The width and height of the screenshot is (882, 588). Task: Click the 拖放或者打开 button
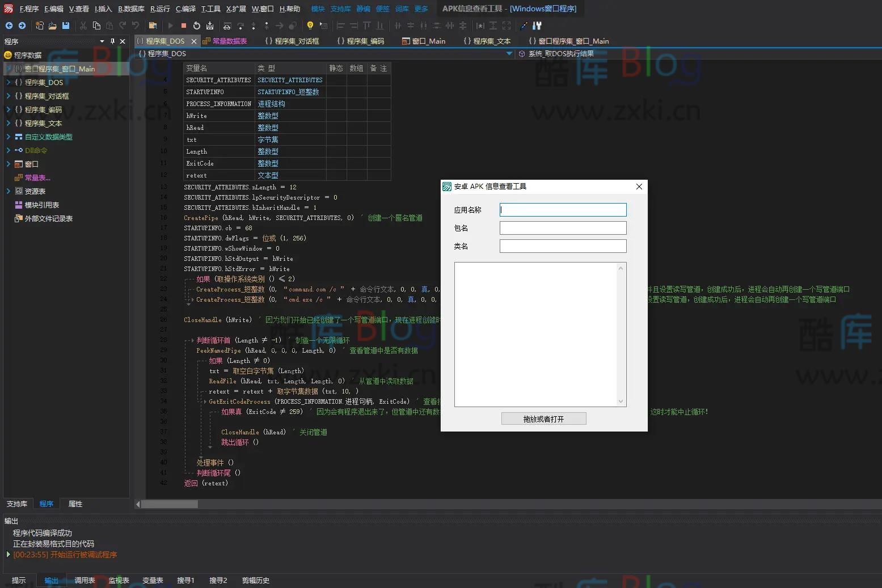point(543,419)
